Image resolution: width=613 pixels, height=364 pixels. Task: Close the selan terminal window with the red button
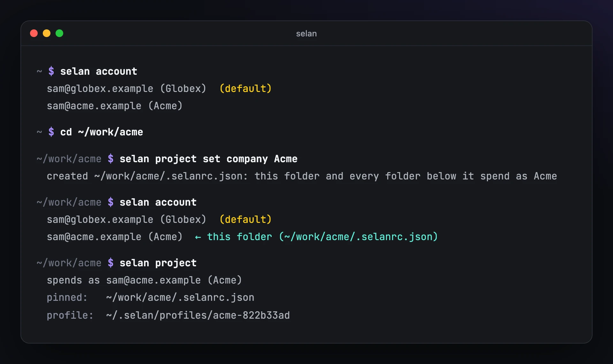[34, 33]
